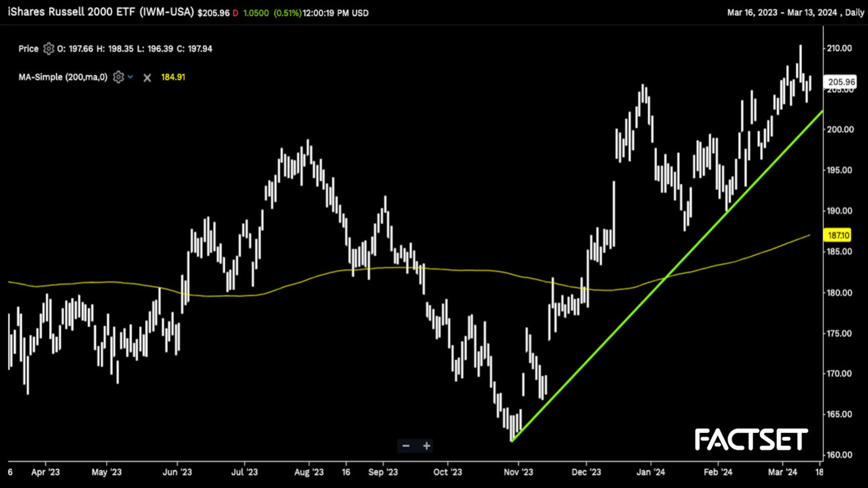Click the Price legend label
The width and height of the screenshot is (868, 488).
coord(28,48)
